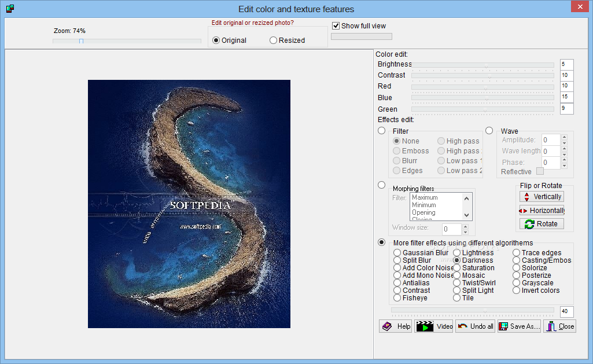Select the Solorize effect option
Screen dimensions: 593x364
pos(516,267)
